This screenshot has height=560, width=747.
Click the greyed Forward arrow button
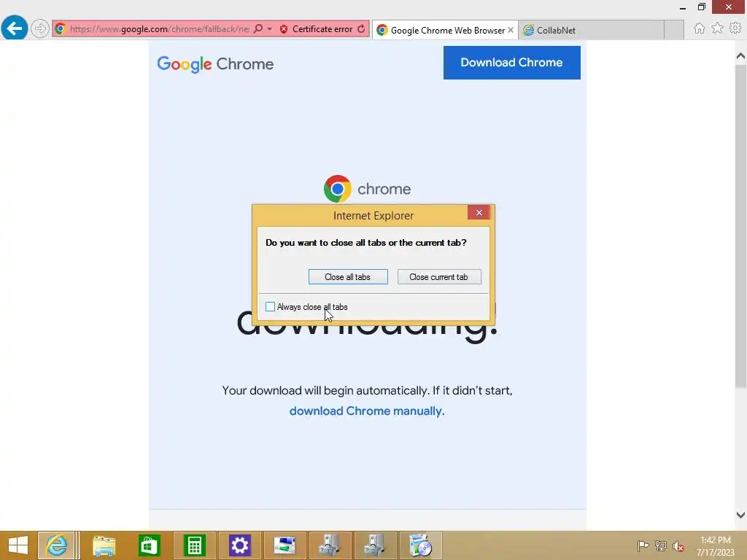pos(40,28)
